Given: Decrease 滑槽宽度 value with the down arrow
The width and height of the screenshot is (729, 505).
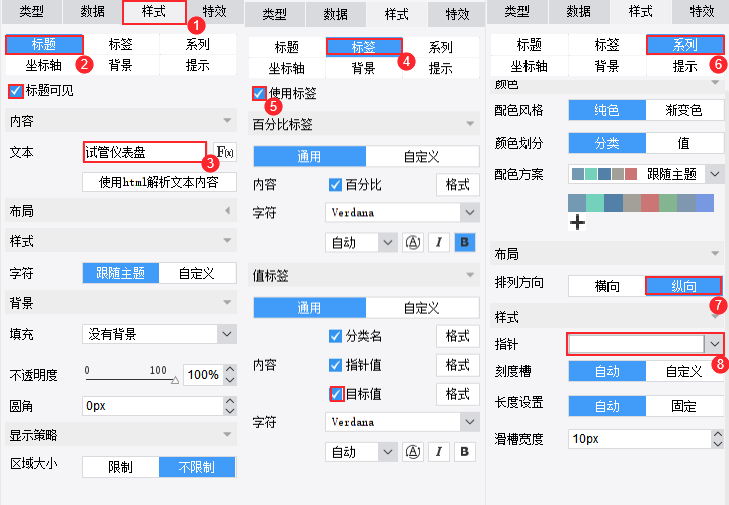Looking at the screenshot, I should pos(718,444).
